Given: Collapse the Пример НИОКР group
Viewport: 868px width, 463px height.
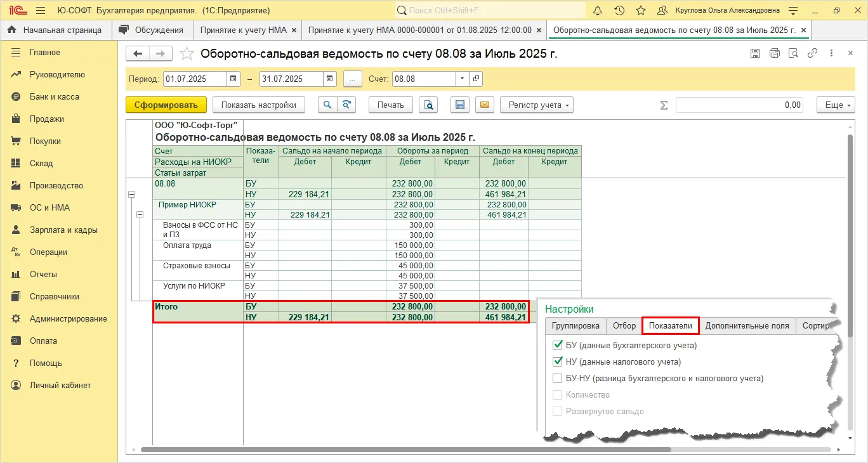Looking at the screenshot, I should click(141, 215).
